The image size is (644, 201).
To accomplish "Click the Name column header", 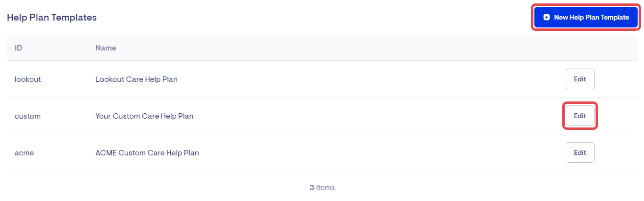I will 105,48.
